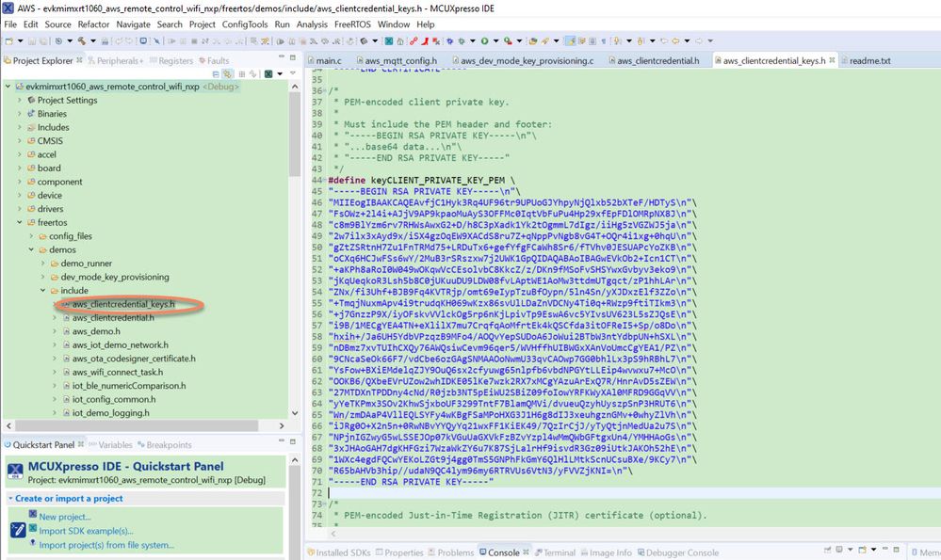Open the Breakpoints view tab
Image resolution: width=941 pixels, height=560 pixels.
165,445
